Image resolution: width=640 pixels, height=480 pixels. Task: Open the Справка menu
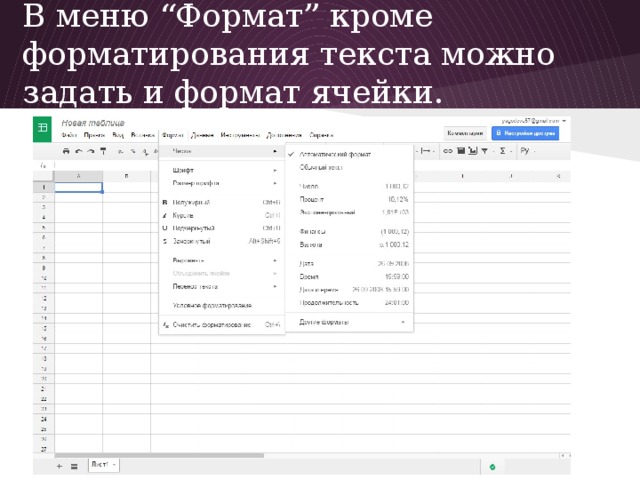[x=321, y=135]
